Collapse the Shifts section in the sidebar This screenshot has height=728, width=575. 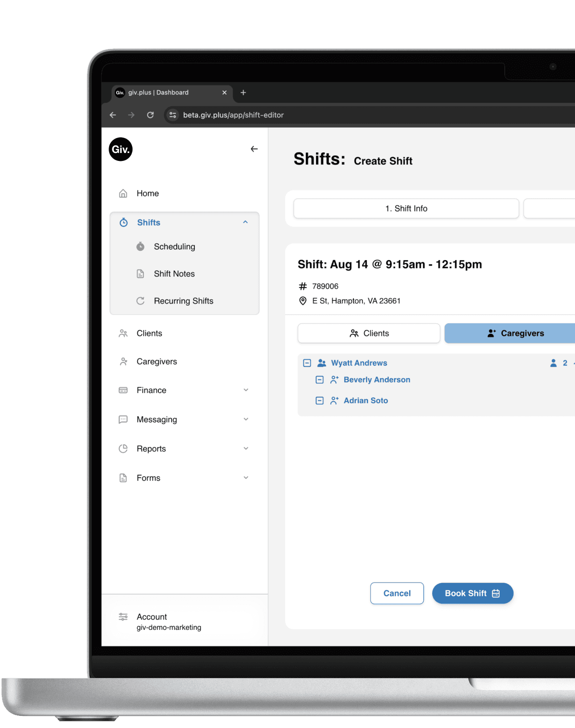tap(245, 222)
